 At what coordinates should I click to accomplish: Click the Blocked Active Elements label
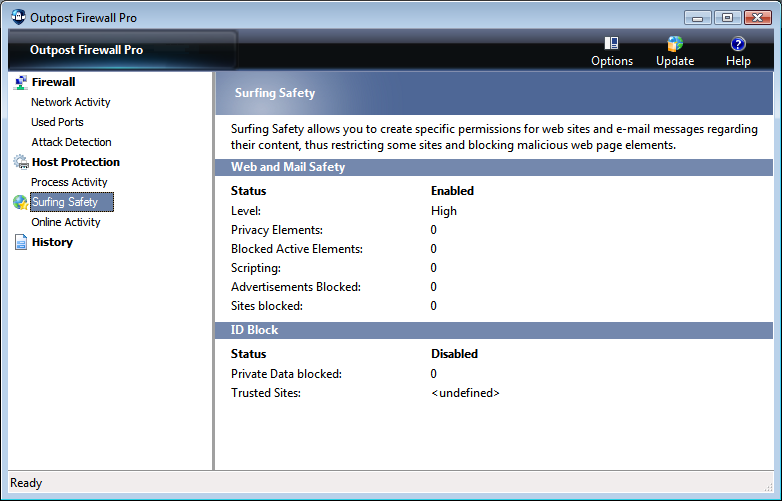[x=297, y=249]
